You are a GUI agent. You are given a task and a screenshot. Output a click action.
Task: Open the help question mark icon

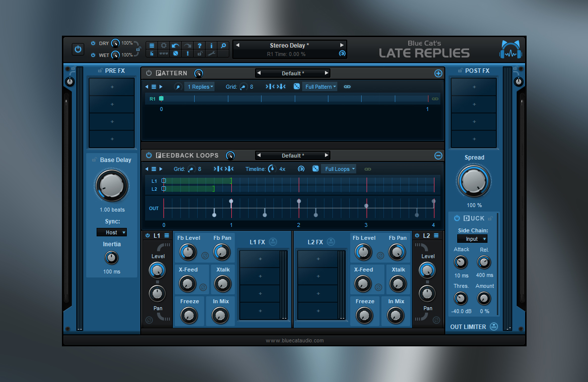click(200, 46)
